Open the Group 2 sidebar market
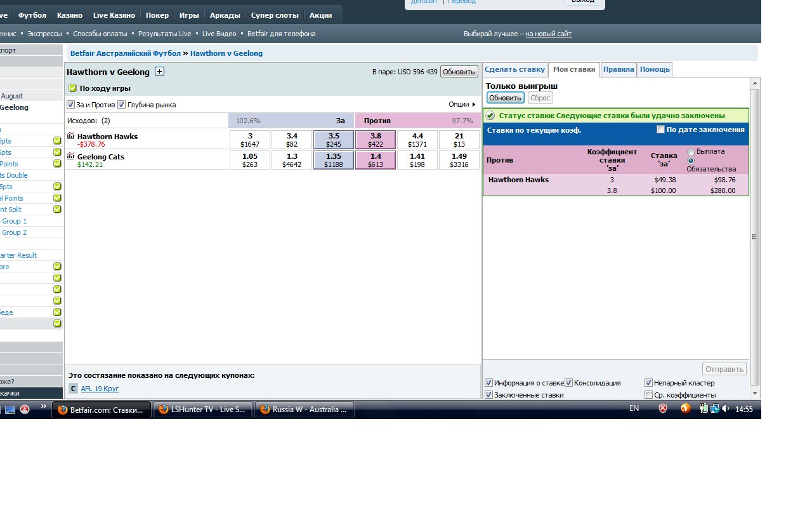 14,232
